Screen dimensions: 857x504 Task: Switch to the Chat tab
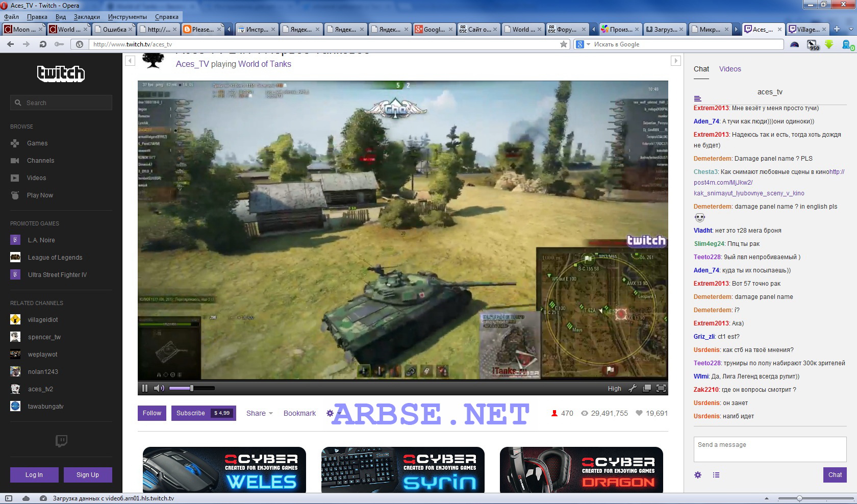pyautogui.click(x=701, y=69)
